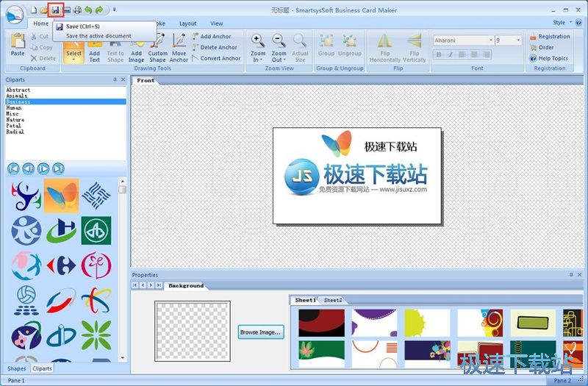Image resolution: width=588 pixels, height=386 pixels.
Task: Open the Select tool dropdown
Action: coord(73,58)
